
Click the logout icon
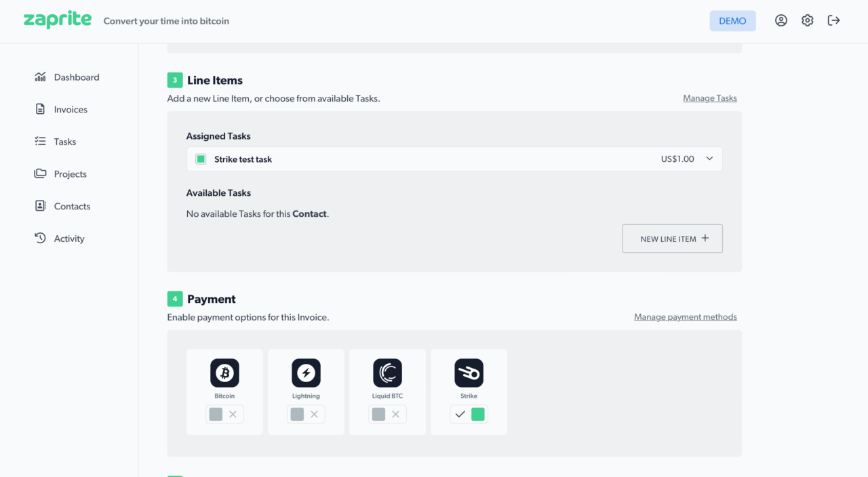tap(834, 20)
